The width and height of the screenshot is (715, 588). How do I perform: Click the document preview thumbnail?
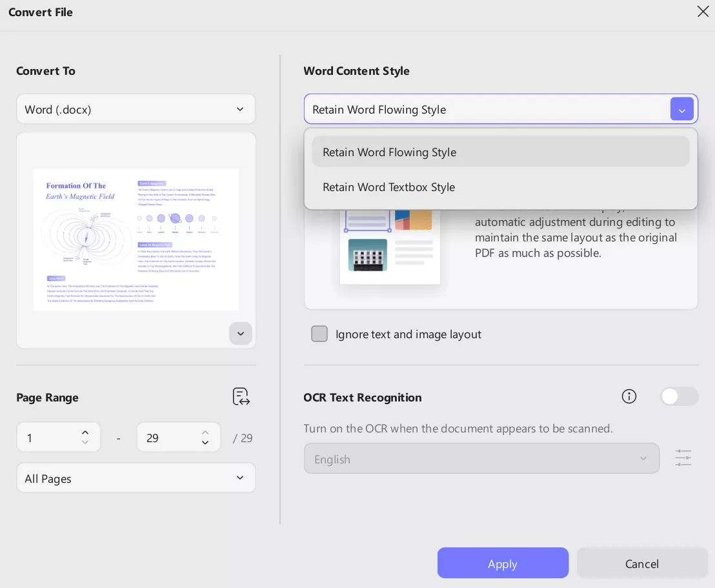(136, 240)
